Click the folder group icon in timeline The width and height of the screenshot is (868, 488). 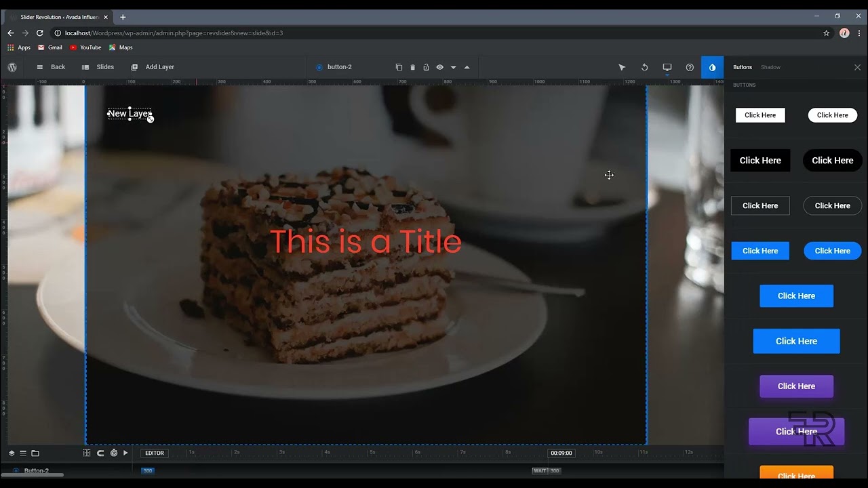pyautogui.click(x=35, y=453)
